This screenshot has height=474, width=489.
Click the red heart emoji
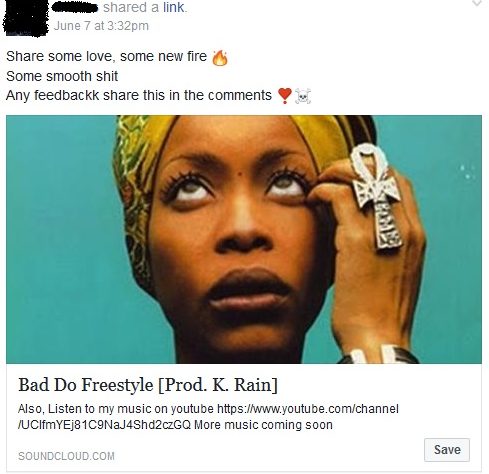coord(285,96)
